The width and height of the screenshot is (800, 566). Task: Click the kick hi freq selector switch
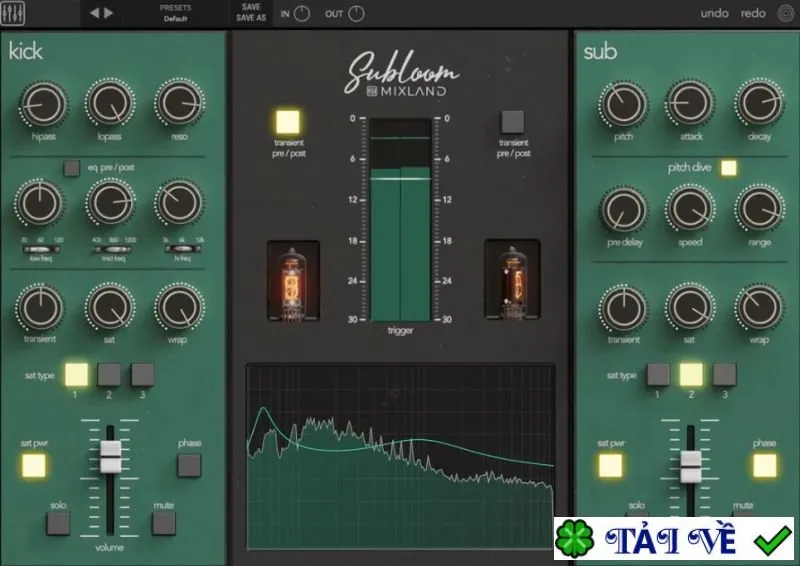tap(182, 249)
